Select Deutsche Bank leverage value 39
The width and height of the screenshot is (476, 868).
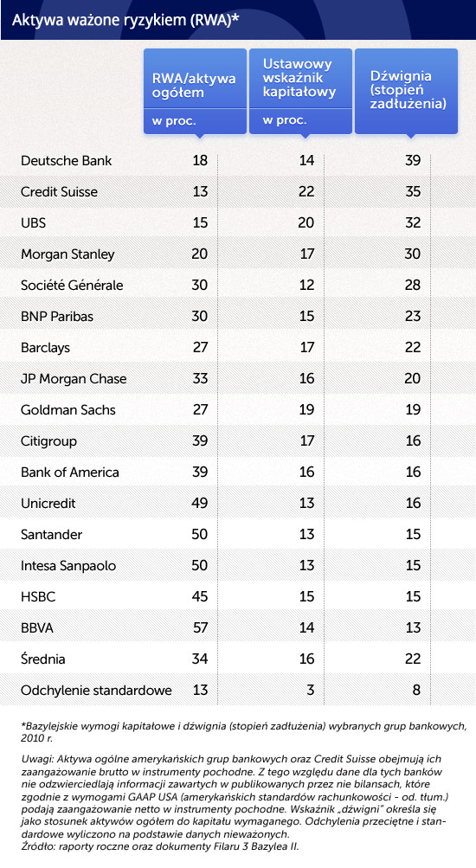[413, 161]
